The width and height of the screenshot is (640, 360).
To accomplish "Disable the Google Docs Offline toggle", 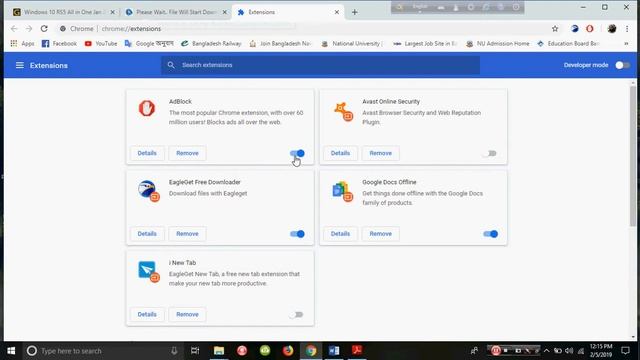I will click(x=490, y=234).
